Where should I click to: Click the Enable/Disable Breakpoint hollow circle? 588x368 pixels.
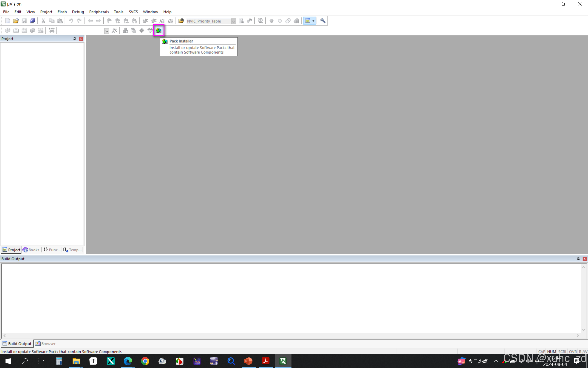coord(280,21)
